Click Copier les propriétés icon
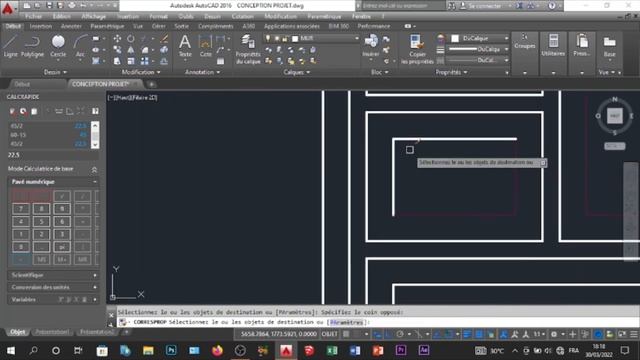 click(x=417, y=49)
